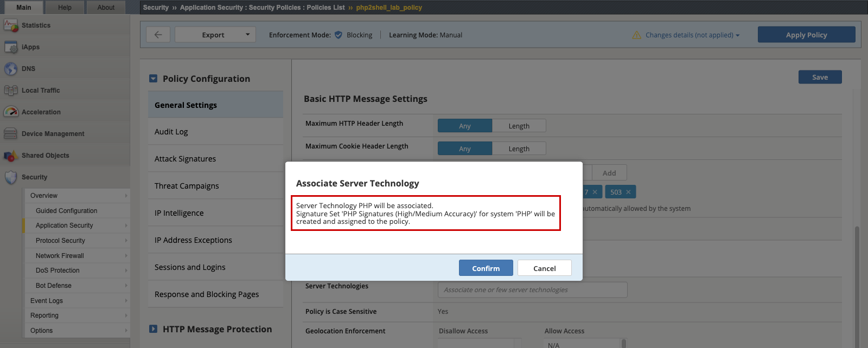Select Any for Maximum Cookie Header Length
868x348 pixels.
(465, 149)
